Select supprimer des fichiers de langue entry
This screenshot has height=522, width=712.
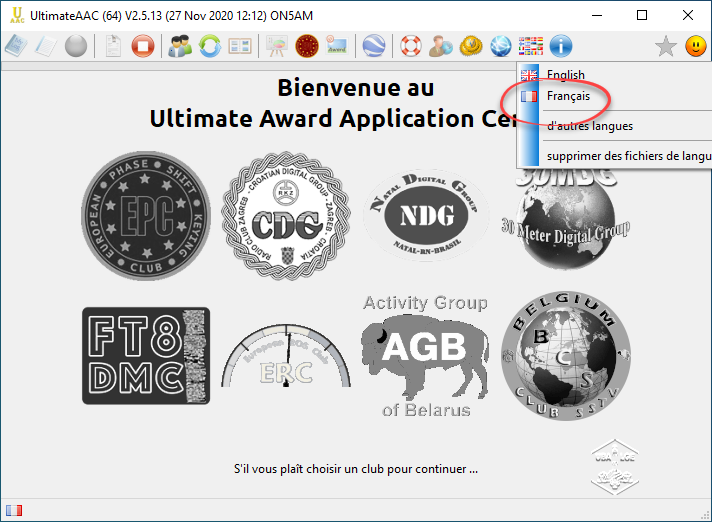click(614, 156)
